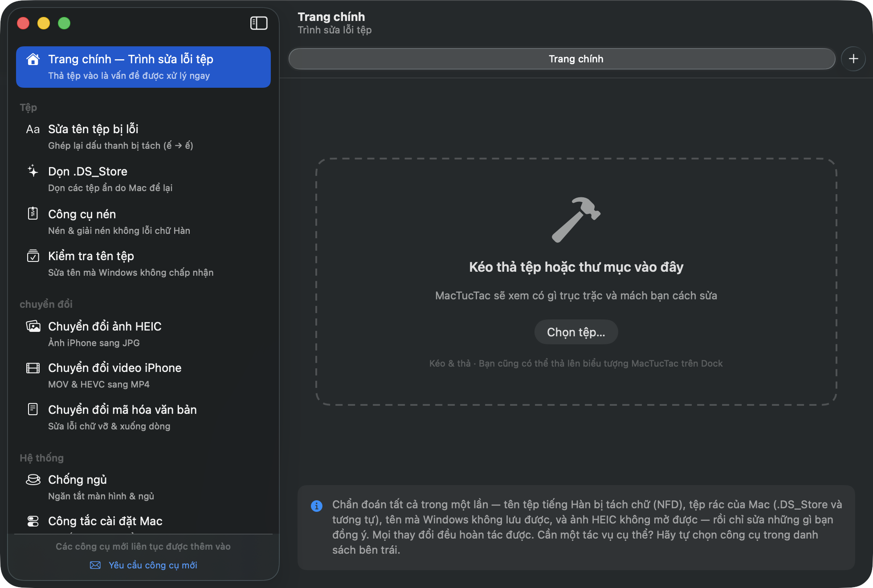Click the cup icon beside Chống ngủ
Viewport: 873px width, 588px height.
pos(33,479)
